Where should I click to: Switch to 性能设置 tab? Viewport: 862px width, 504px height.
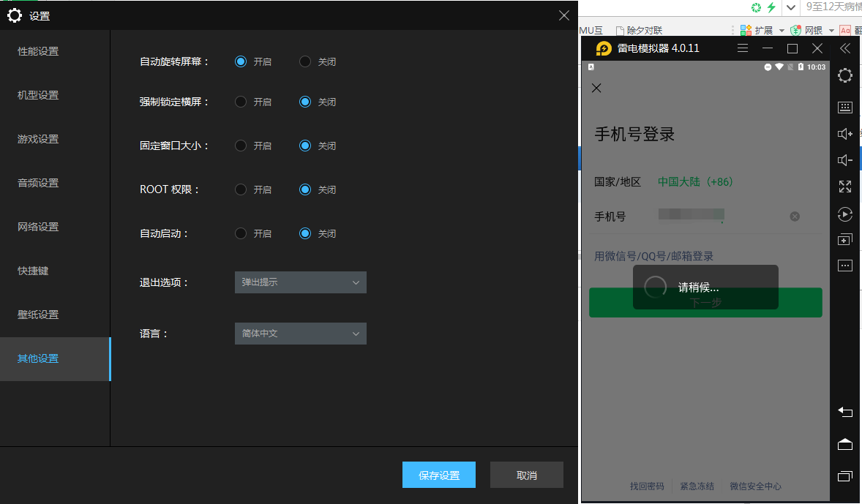point(38,51)
